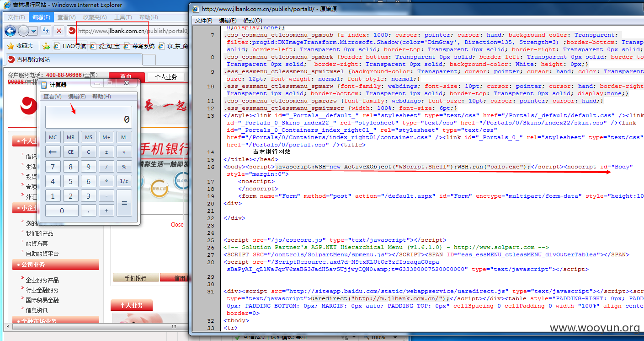
Task: Click the IE address bar URL
Action: (x=133, y=31)
